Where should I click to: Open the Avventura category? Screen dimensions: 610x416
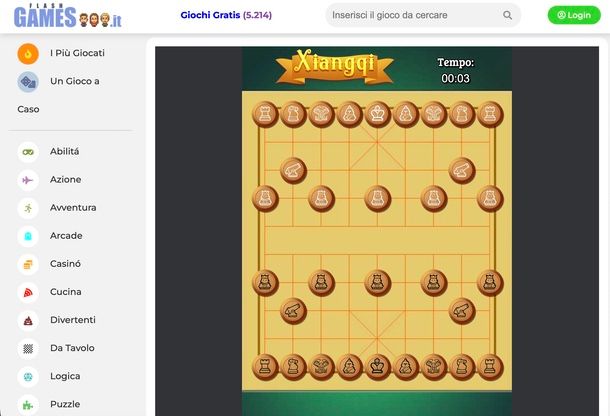click(73, 208)
